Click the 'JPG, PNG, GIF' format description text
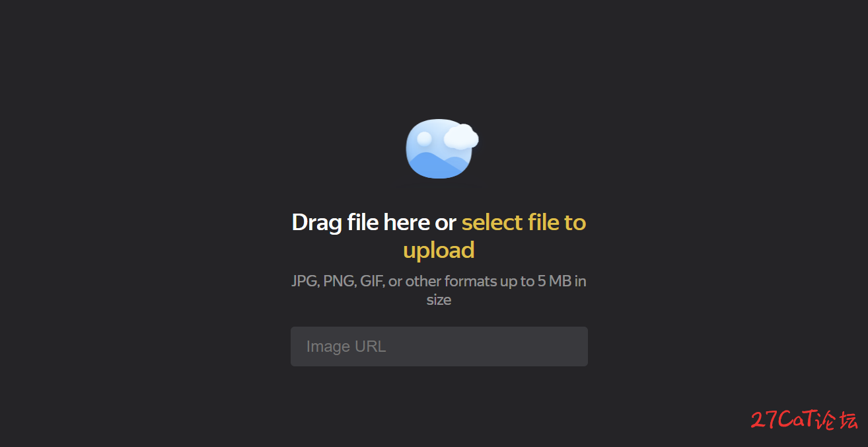 click(338, 281)
